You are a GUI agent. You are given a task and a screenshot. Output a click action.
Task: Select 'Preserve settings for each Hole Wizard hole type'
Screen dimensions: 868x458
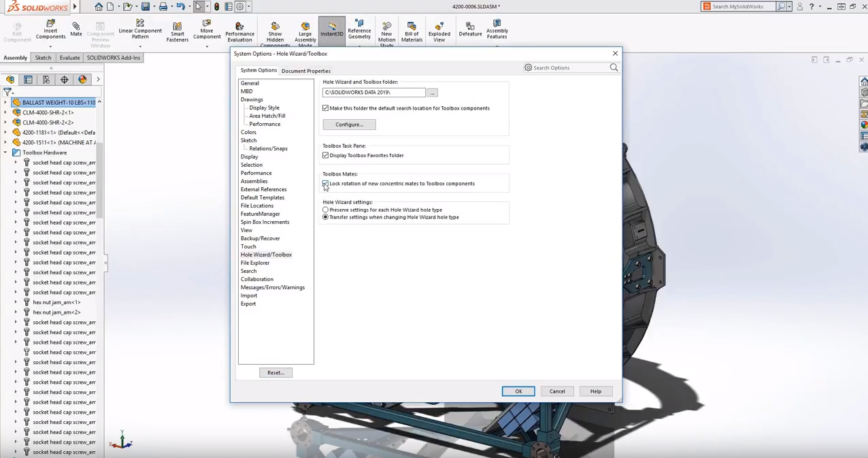(x=326, y=210)
